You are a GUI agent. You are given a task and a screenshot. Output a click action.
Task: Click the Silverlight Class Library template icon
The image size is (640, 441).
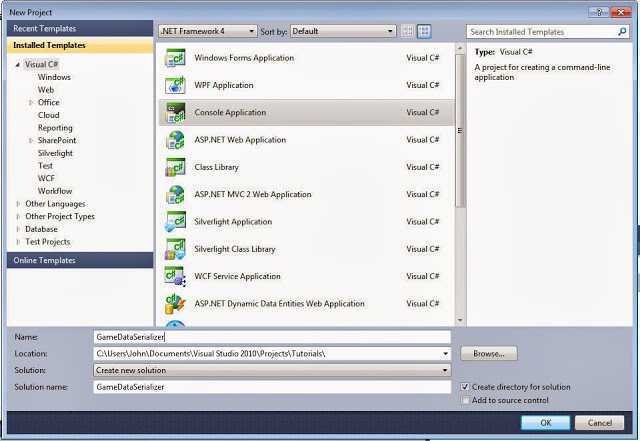pos(175,249)
